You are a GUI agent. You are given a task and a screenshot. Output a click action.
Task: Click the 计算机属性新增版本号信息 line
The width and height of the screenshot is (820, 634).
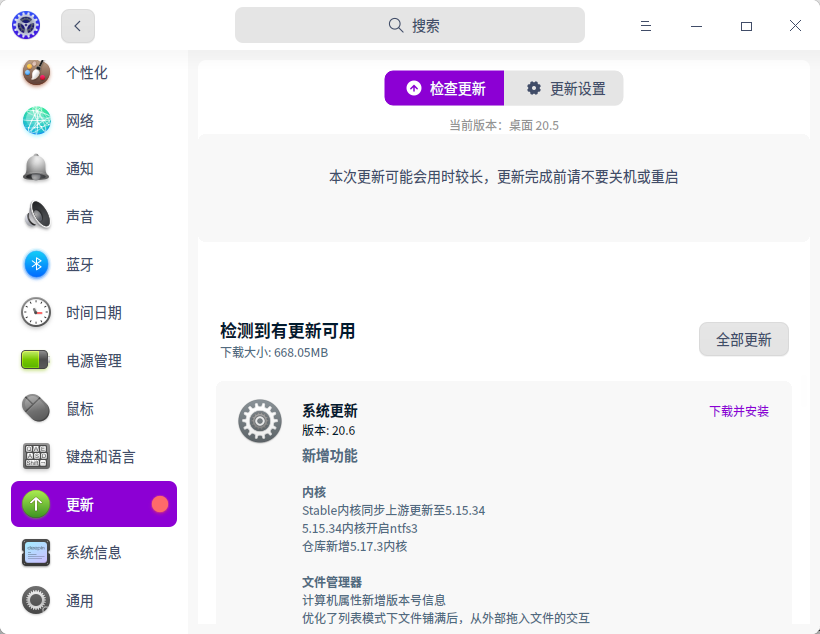[x=374, y=600]
